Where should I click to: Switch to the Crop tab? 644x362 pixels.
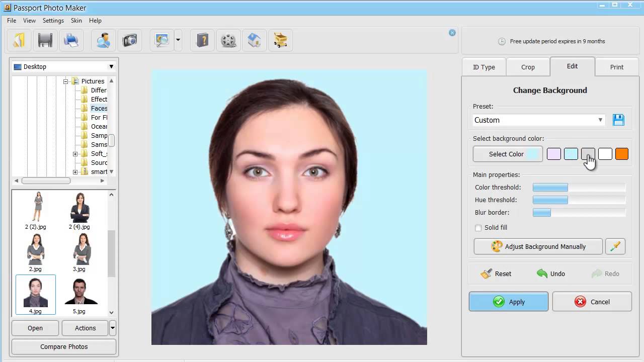(x=528, y=67)
